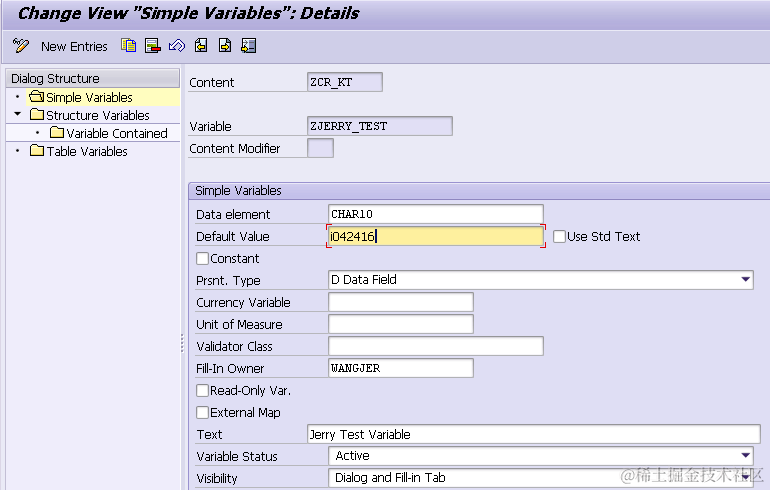This screenshot has height=490, width=770.
Task: Click the panel splitter handle dots
Action: click(182, 343)
